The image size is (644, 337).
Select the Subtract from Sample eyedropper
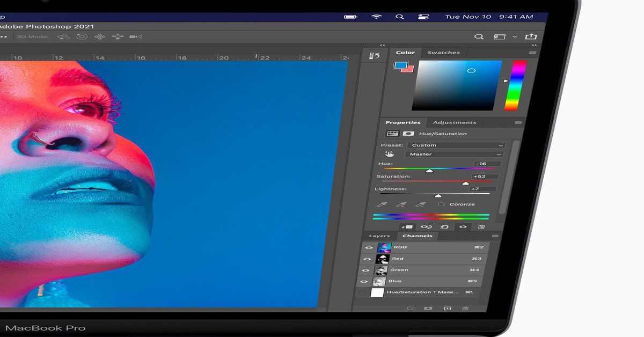[421, 204]
